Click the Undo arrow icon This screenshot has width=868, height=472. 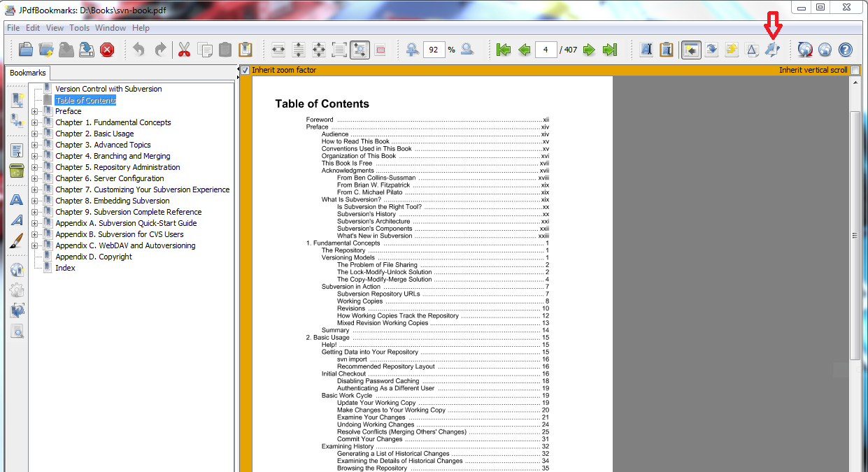(139, 50)
